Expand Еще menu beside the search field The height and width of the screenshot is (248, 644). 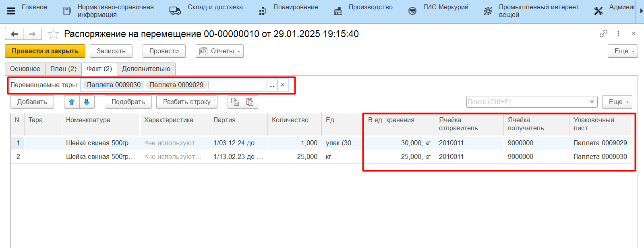pyautogui.click(x=617, y=102)
